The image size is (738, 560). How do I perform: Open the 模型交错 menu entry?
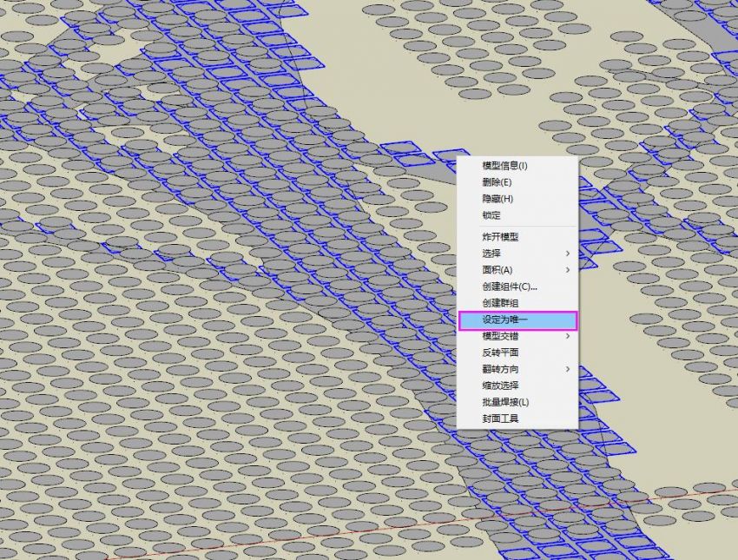[517, 336]
